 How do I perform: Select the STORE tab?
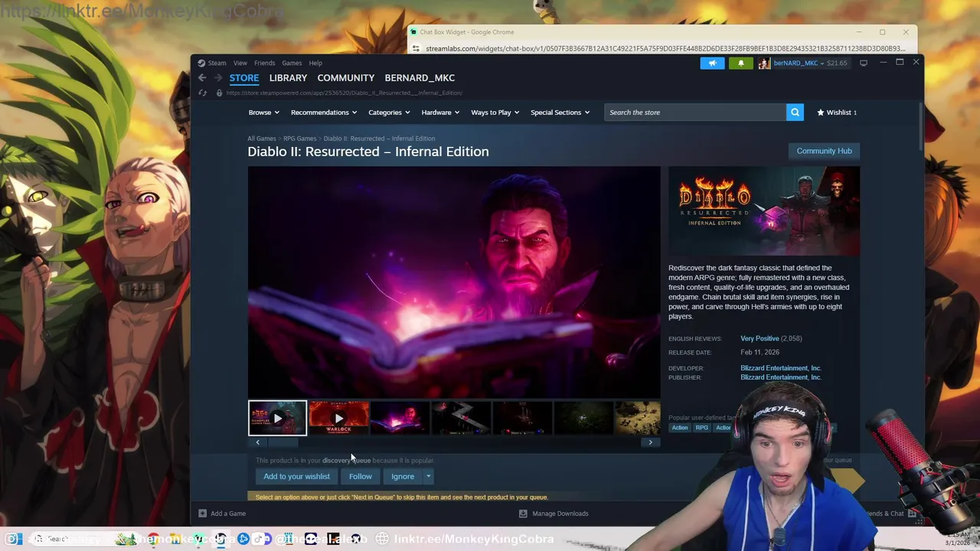[x=244, y=78]
